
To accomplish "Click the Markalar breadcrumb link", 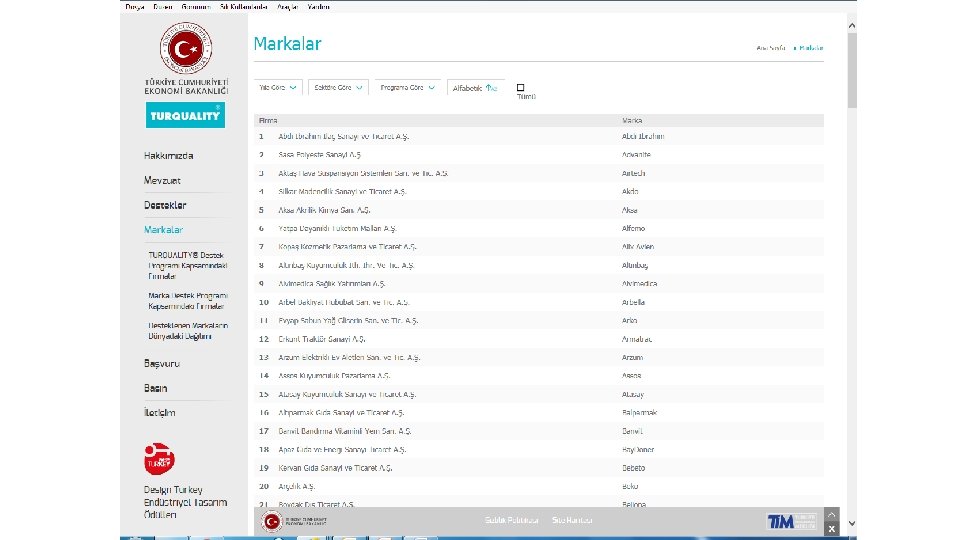I will [811, 48].
